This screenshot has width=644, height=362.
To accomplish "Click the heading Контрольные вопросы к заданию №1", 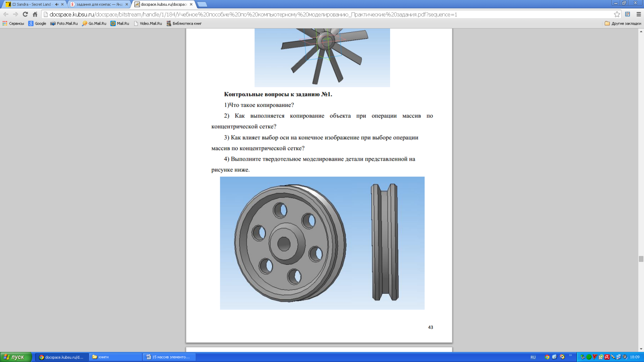I will coord(278,94).
